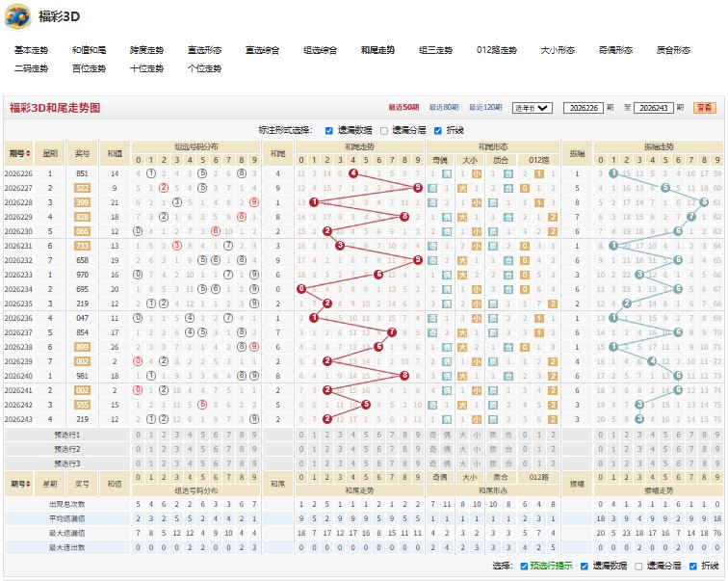Select the 和尾走势 nav item
The width and height of the screenshot is (728, 581).
(377, 50)
